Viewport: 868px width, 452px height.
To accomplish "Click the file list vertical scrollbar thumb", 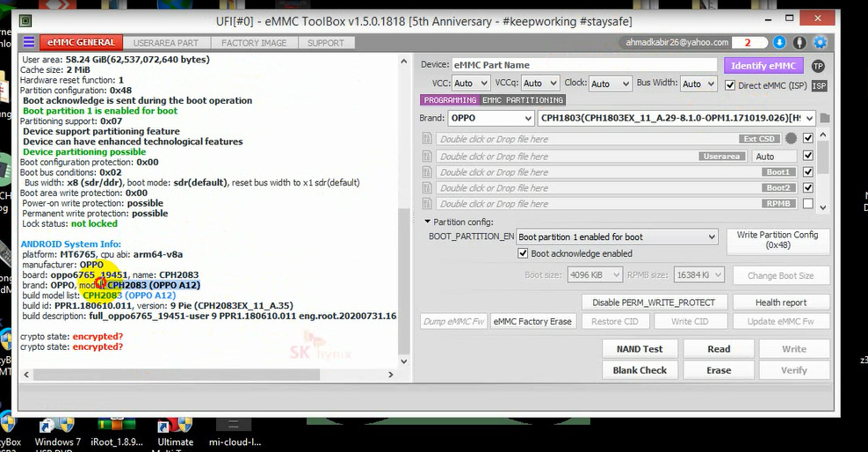I will [823, 158].
